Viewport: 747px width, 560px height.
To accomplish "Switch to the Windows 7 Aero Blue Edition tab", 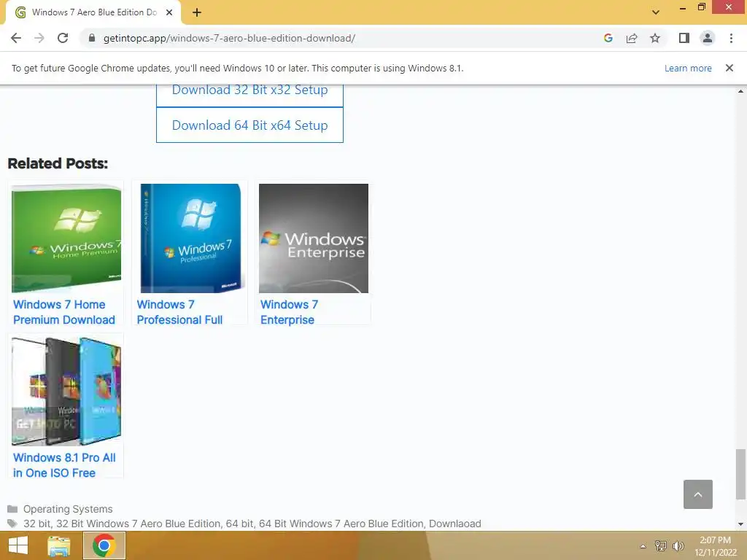I will [93, 12].
